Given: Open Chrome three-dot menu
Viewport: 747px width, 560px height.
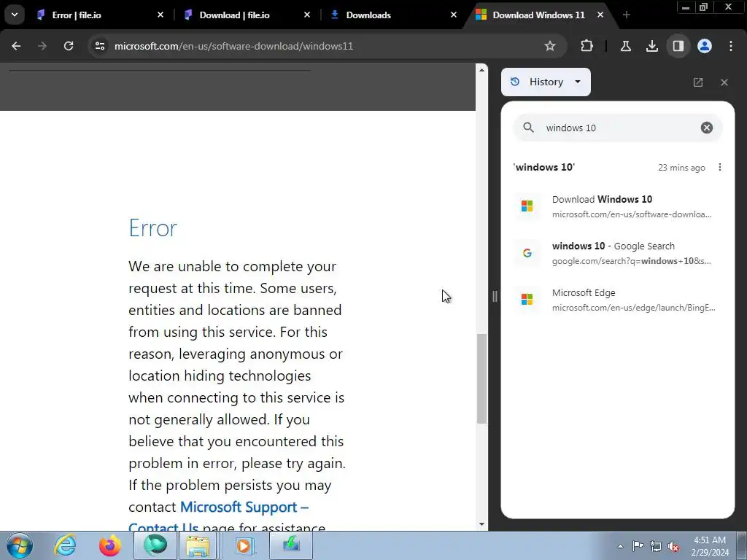Looking at the screenshot, I should (x=731, y=46).
